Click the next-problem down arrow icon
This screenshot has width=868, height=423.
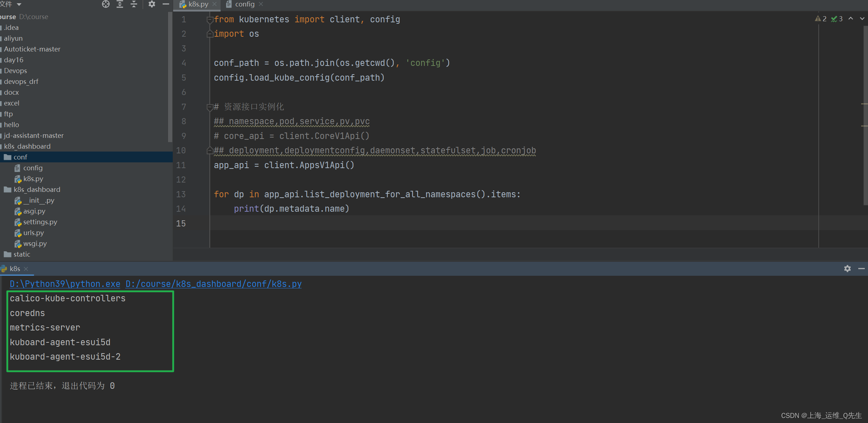click(862, 18)
